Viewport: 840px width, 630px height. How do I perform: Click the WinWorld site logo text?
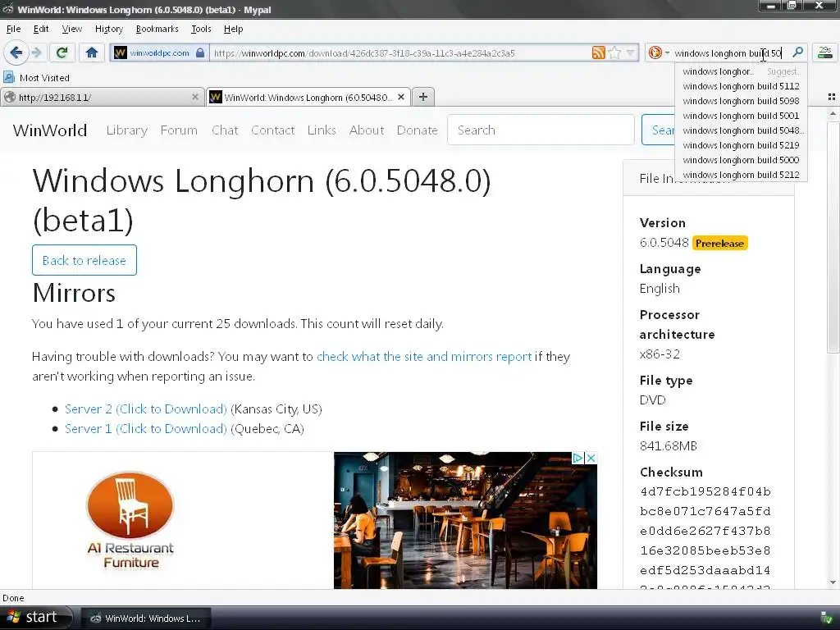50,130
